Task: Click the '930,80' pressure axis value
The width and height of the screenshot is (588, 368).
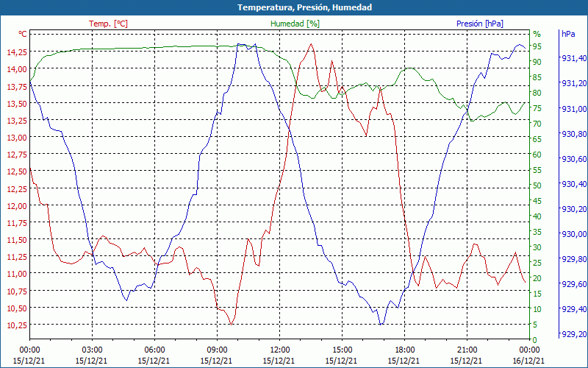Action: [573, 134]
